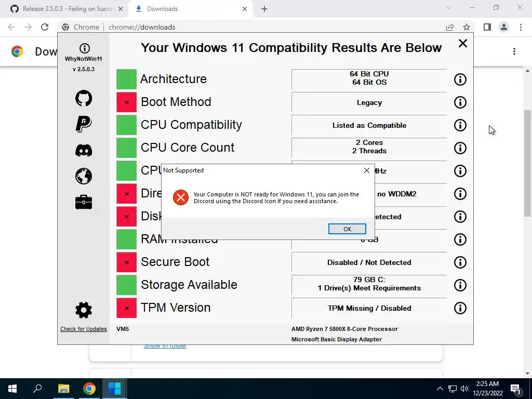Click TPM Missing / Disabled value
Screen dimensions: 532x399
point(369,308)
